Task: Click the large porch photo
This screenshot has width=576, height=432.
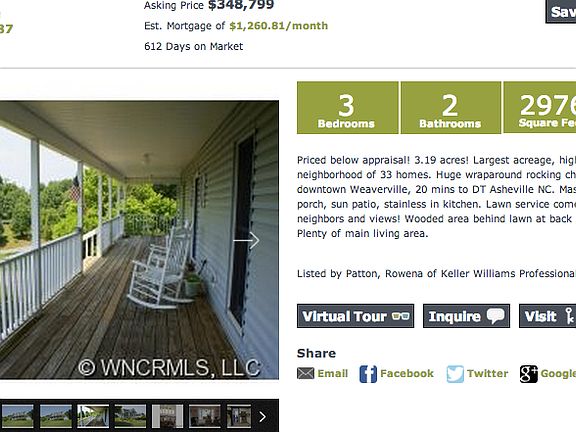Action: (139, 240)
